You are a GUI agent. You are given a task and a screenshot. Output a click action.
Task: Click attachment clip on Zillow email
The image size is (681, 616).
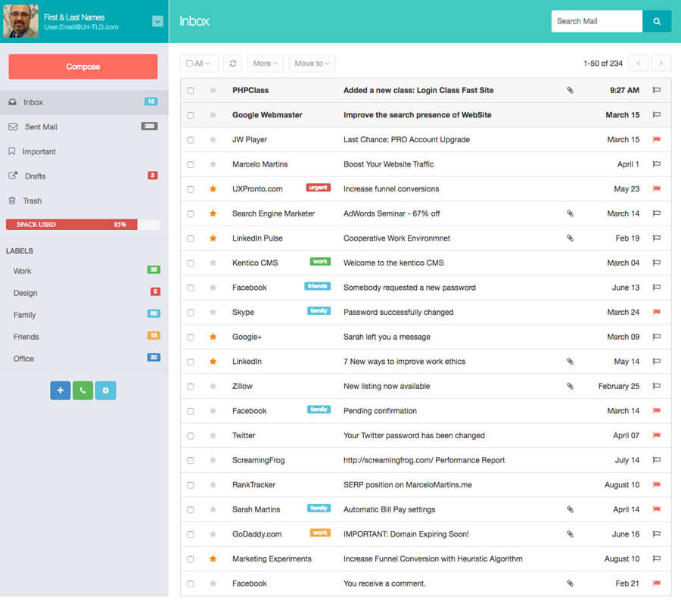point(570,386)
